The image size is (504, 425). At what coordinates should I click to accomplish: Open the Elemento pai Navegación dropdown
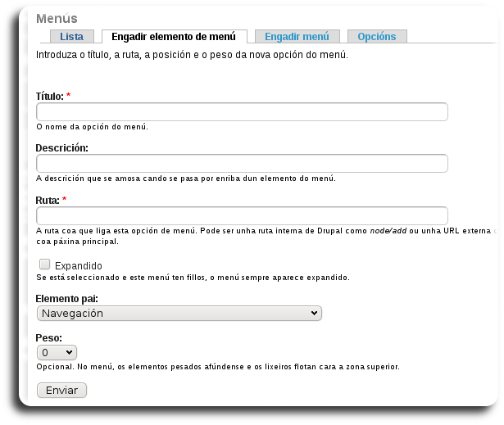click(x=179, y=313)
